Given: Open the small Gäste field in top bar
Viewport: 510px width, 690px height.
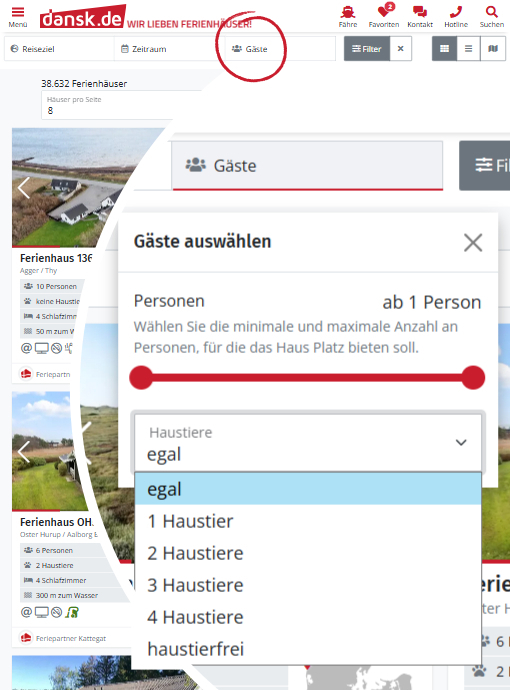Looking at the screenshot, I should [280, 49].
